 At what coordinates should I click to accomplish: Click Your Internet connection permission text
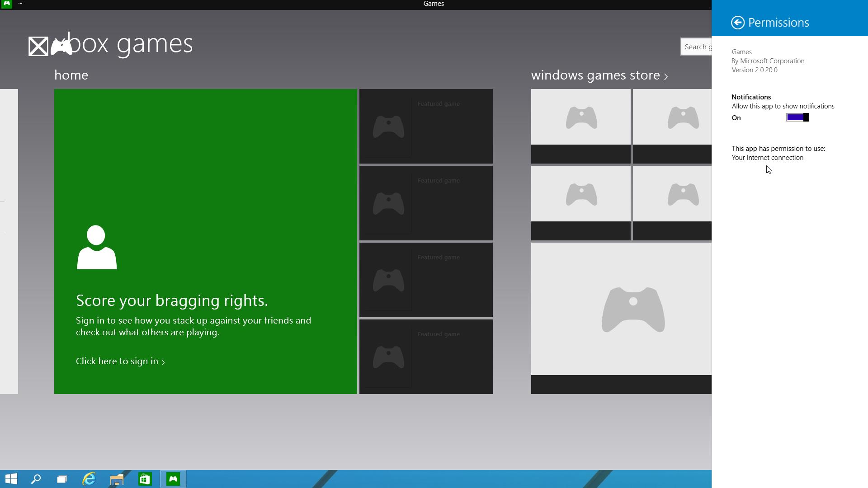(x=768, y=158)
